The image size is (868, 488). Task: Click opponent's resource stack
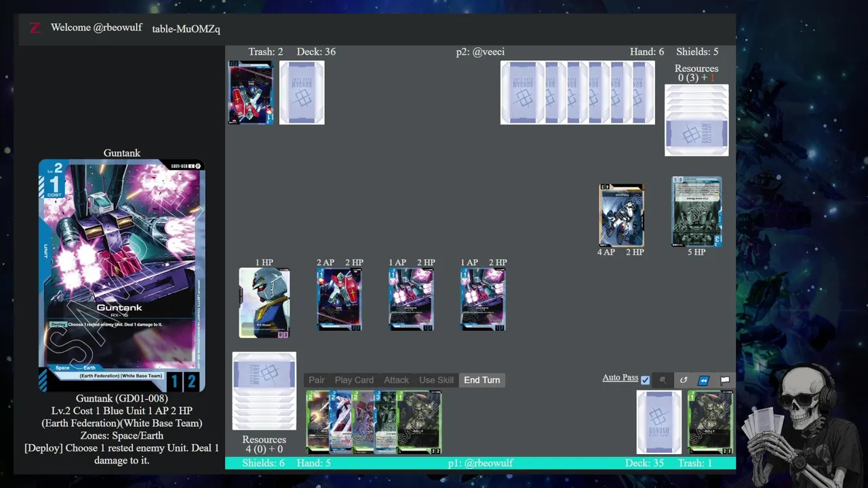[x=696, y=120]
